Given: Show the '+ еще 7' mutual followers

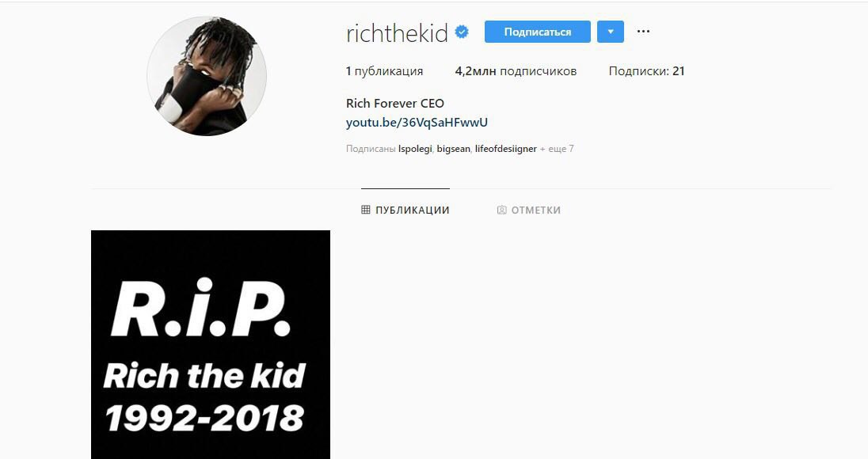Looking at the screenshot, I should tap(557, 149).
